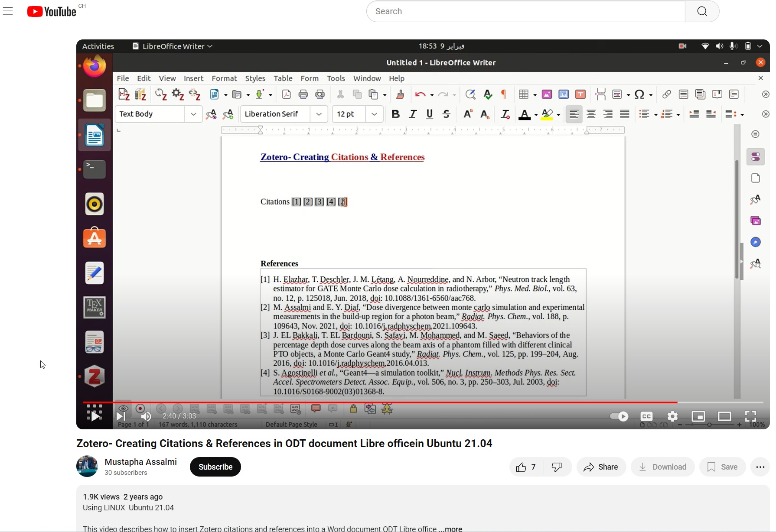Open Zotero Document Preferences gear
The image size is (776, 532).
[178, 94]
